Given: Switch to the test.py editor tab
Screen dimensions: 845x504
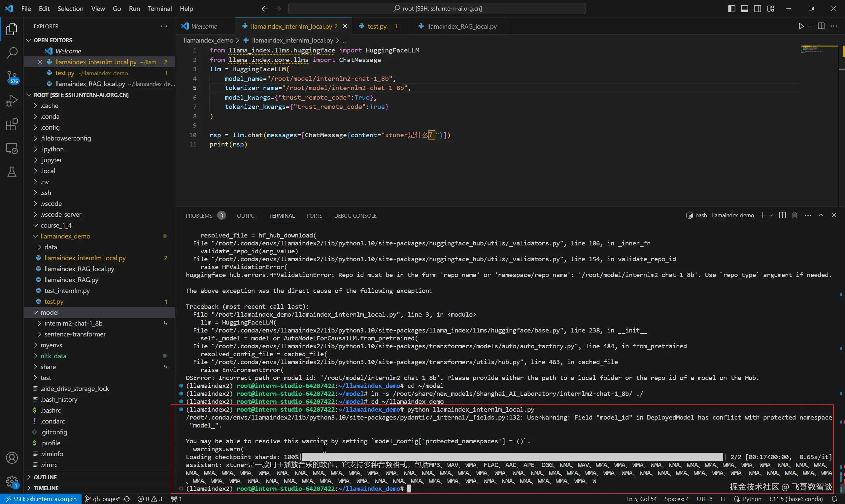Looking at the screenshot, I should click(377, 26).
